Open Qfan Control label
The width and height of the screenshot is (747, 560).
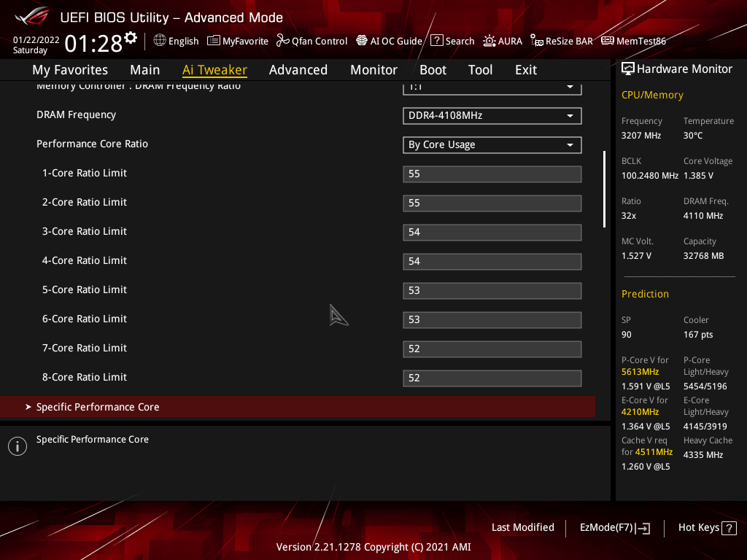(x=320, y=42)
